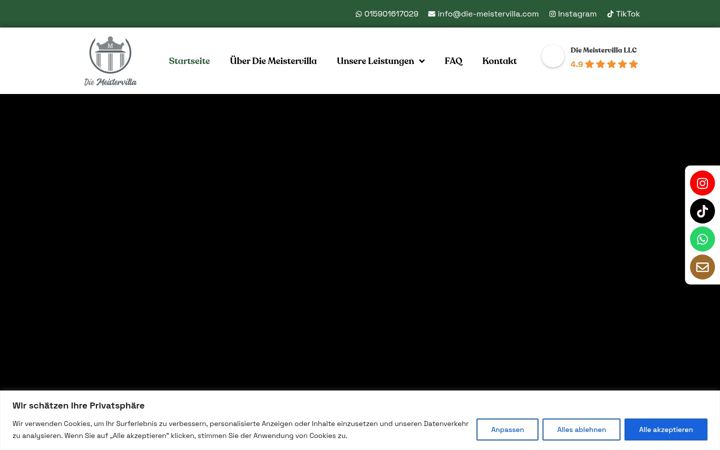The width and height of the screenshot is (720, 450).
Task: Open the TikTok link in top bar
Action: (x=623, y=14)
